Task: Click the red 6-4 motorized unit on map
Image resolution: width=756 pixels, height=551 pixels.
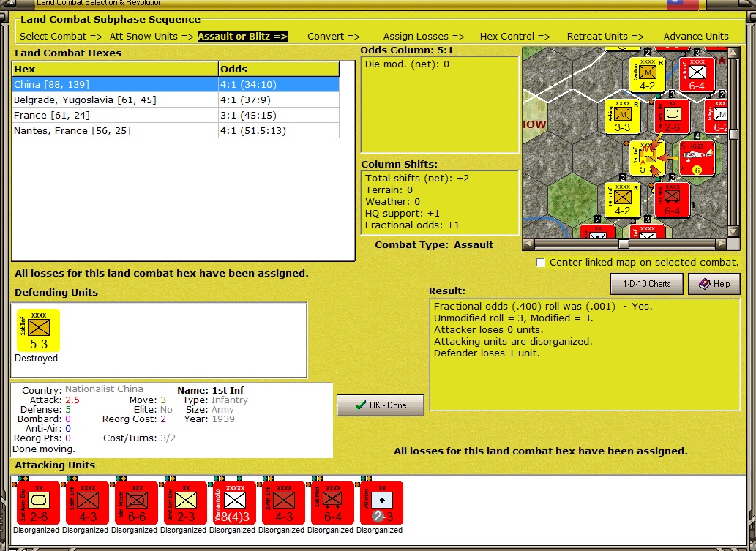Action: tap(672, 200)
